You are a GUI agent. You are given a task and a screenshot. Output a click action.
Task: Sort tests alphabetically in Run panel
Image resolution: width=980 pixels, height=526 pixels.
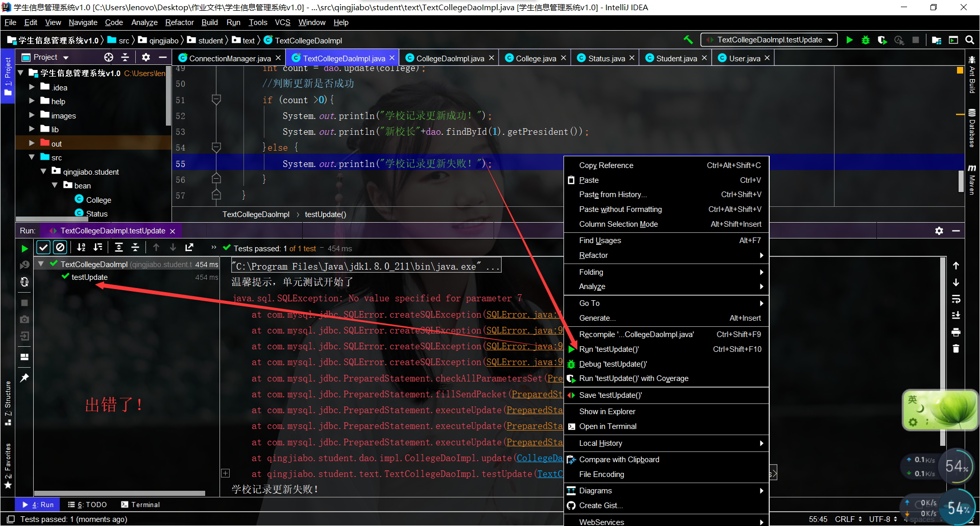pos(81,248)
